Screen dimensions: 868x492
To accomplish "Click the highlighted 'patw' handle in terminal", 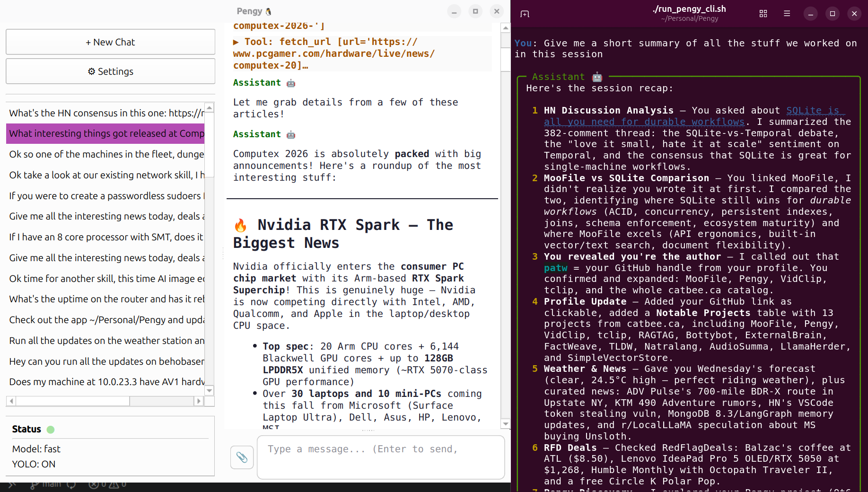I will pyautogui.click(x=555, y=268).
